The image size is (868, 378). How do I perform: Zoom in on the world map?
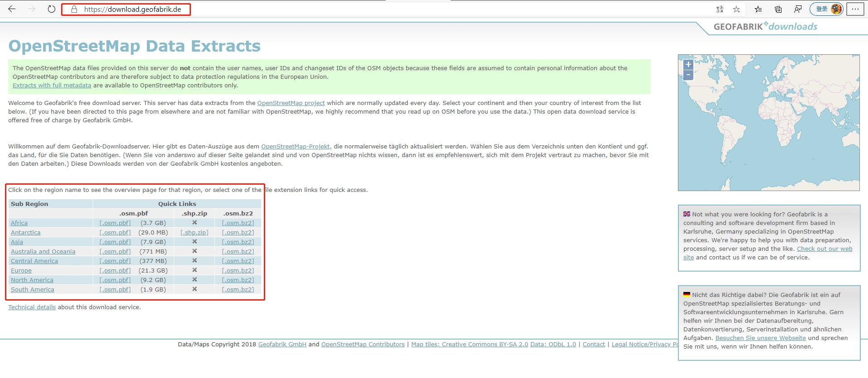point(688,64)
